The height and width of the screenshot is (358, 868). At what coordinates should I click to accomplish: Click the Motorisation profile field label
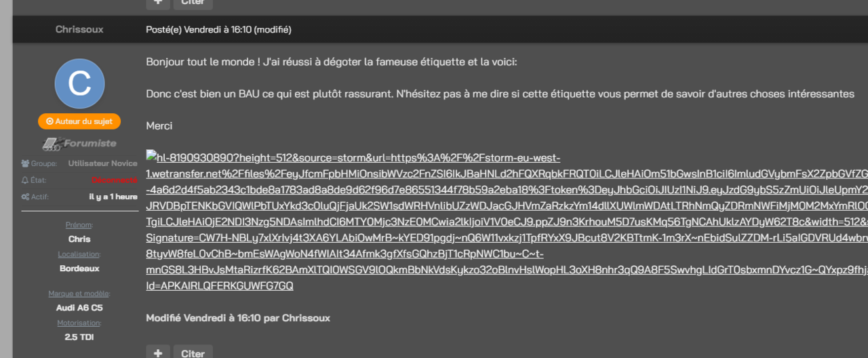tap(79, 323)
